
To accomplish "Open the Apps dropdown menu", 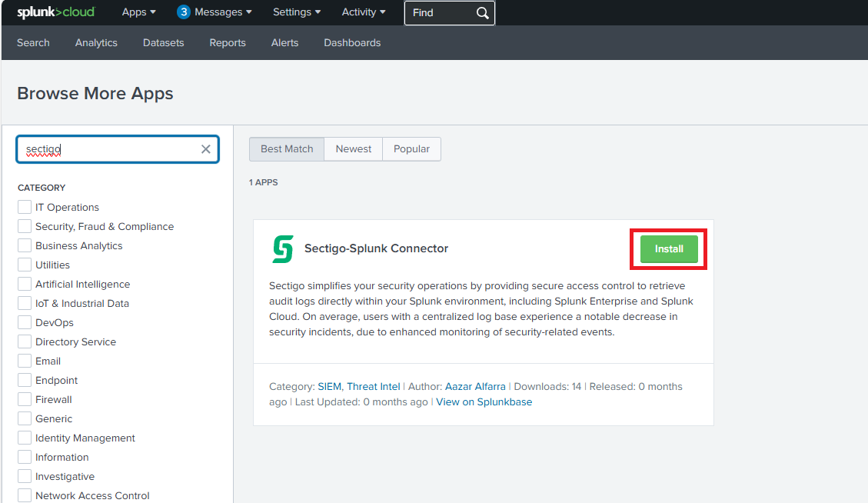I will click(x=138, y=12).
